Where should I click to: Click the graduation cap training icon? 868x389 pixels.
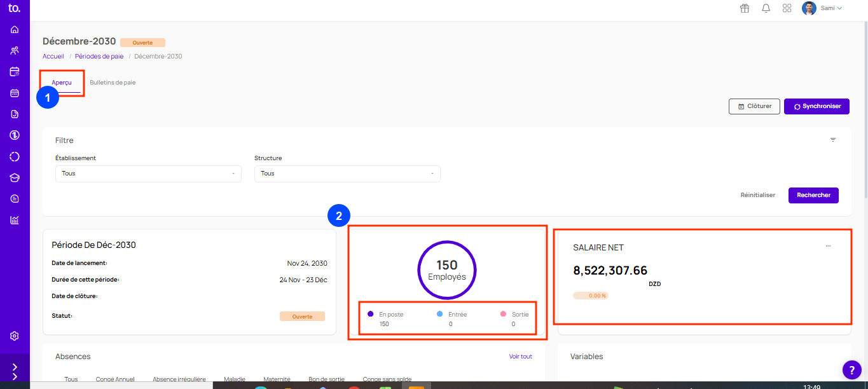[15, 178]
